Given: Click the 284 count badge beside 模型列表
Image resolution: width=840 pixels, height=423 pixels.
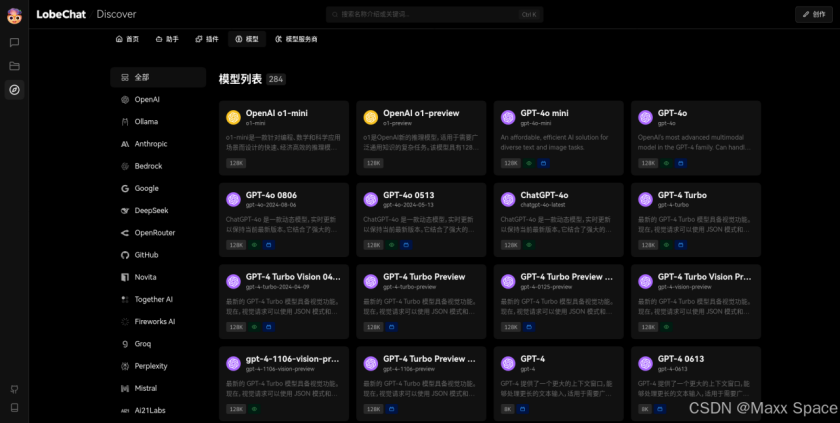Looking at the screenshot, I should [x=276, y=79].
